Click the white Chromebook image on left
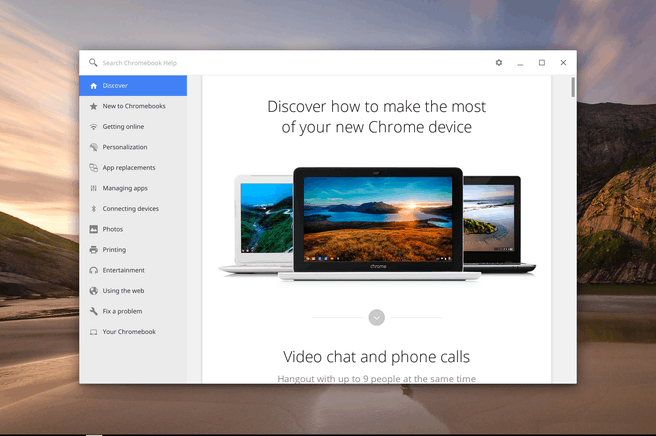 point(257,224)
